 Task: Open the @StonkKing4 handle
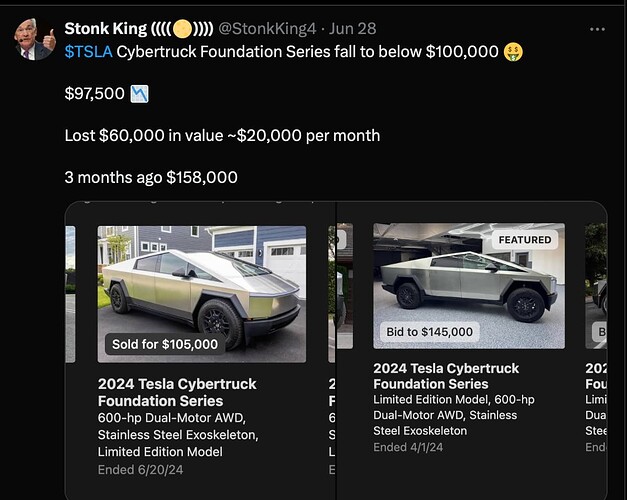coord(267,29)
